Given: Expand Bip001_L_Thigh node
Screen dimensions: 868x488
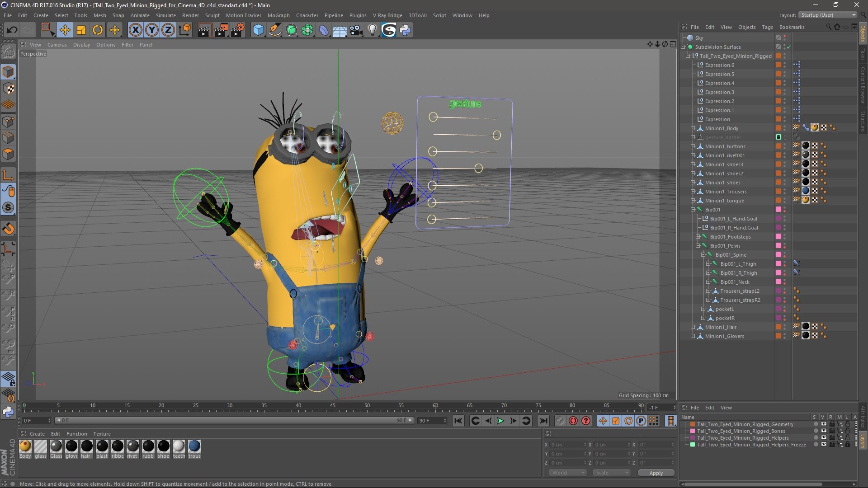Looking at the screenshot, I should coord(708,264).
